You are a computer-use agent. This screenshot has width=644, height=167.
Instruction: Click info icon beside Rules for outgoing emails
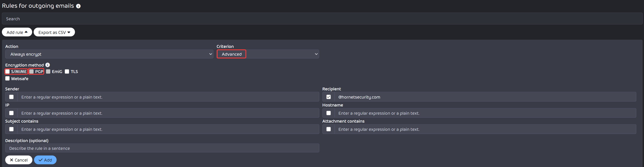pyautogui.click(x=78, y=6)
